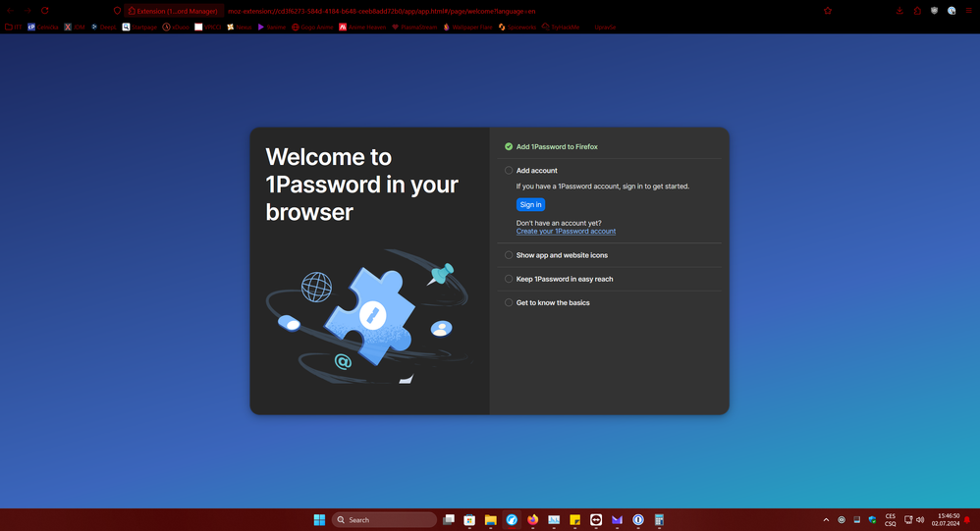Open the Firefox extensions puzzle icon
Viewport: 980px width, 531px height.
pos(917,11)
